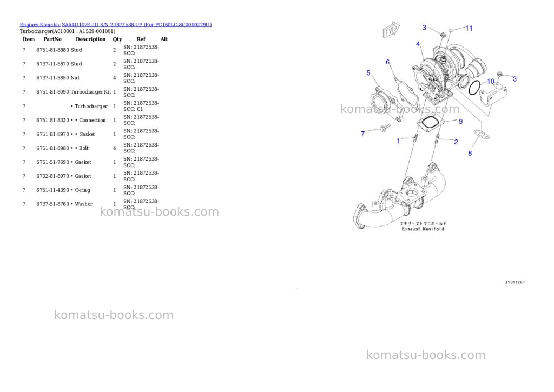Click callout number 9 beside the square gasket
The width and height of the screenshot is (554, 392).
(x=461, y=122)
